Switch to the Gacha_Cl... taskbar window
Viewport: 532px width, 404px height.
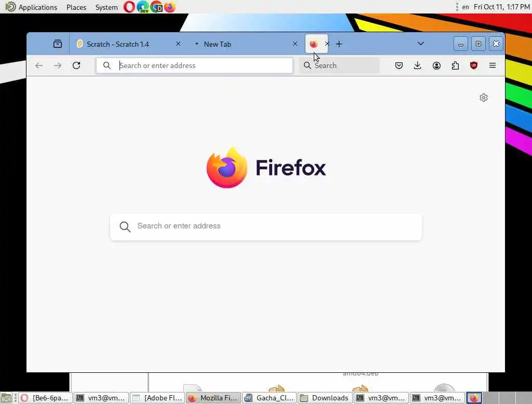[x=270, y=398]
